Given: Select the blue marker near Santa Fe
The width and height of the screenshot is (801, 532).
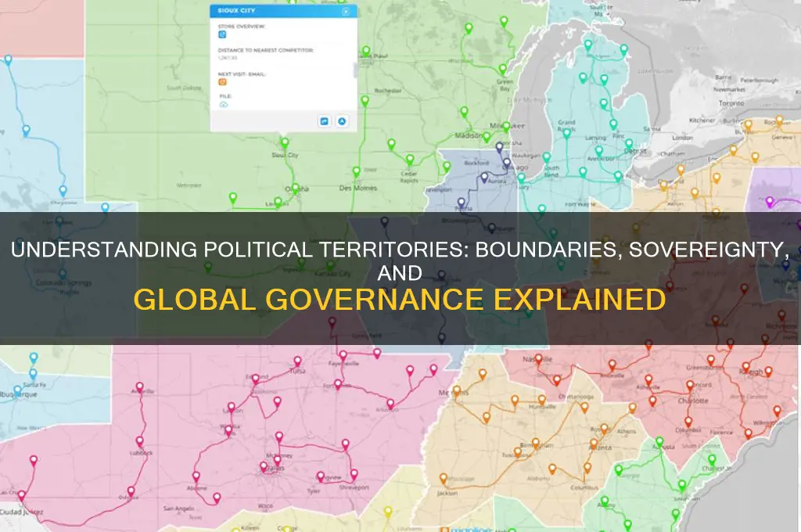Looking at the screenshot, I should pos(33,374).
